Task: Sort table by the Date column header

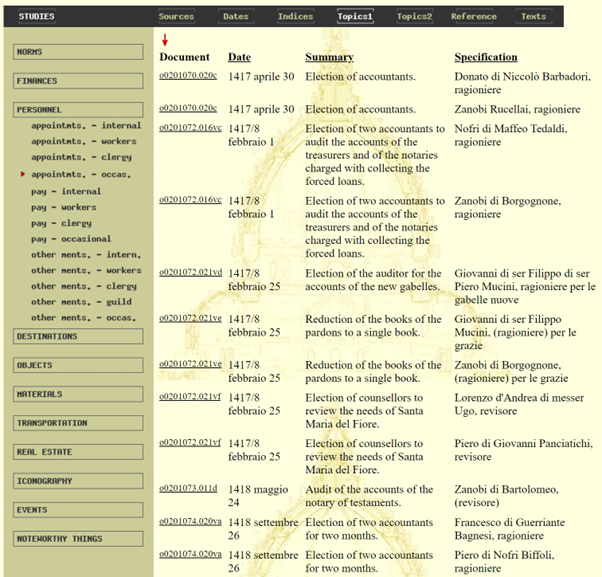Action: (x=239, y=57)
